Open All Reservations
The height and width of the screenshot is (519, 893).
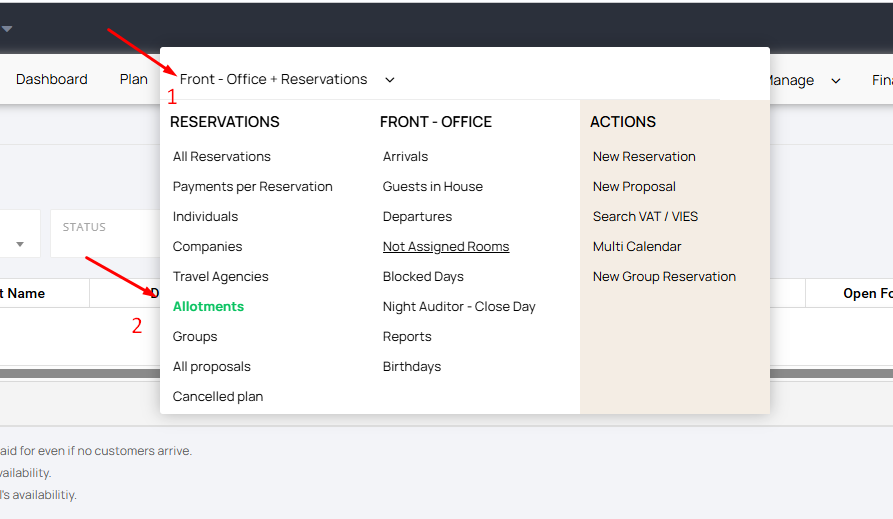[221, 156]
